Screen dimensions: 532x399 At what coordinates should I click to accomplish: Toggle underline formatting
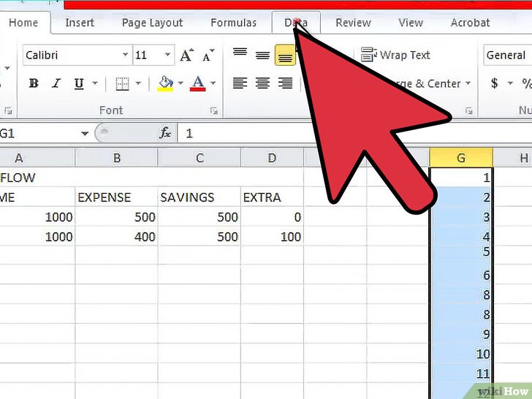79,83
